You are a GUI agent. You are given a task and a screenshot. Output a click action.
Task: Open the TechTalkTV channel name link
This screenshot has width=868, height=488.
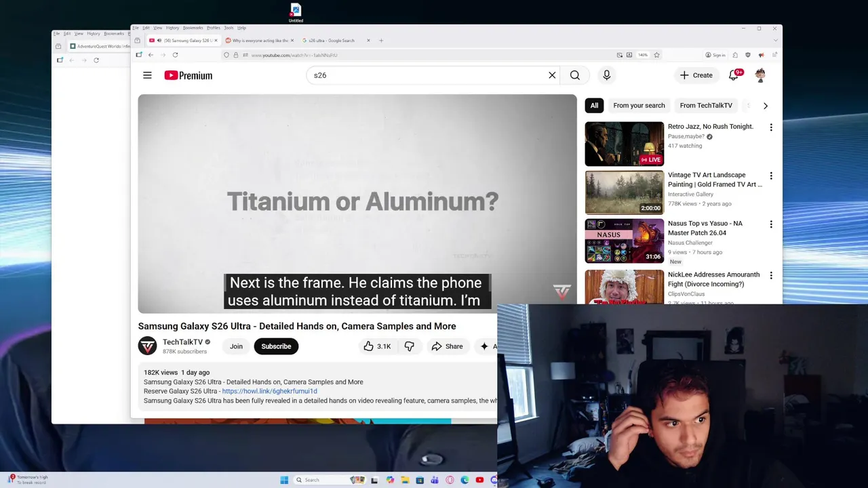[x=182, y=342]
